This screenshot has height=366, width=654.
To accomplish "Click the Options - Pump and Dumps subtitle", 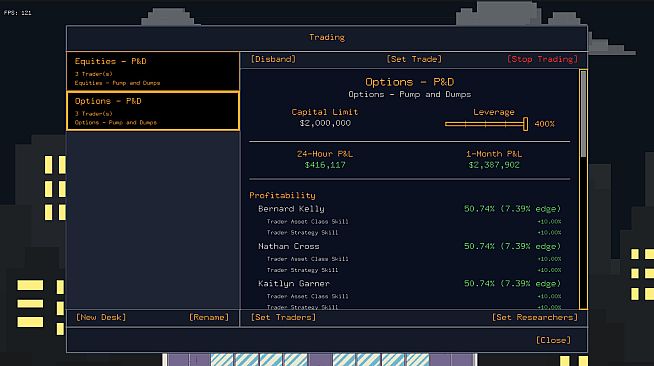I will pyautogui.click(x=410, y=94).
